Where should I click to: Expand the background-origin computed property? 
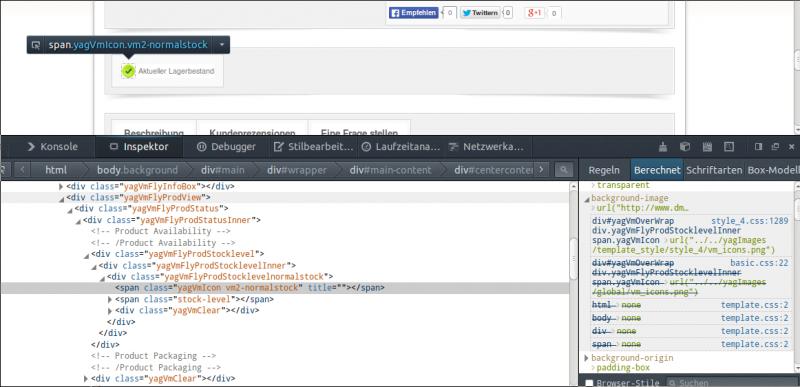point(587,358)
